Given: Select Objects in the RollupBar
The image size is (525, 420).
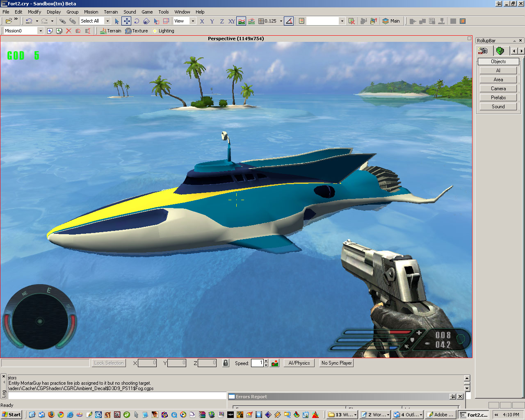Looking at the screenshot, I should (x=498, y=62).
